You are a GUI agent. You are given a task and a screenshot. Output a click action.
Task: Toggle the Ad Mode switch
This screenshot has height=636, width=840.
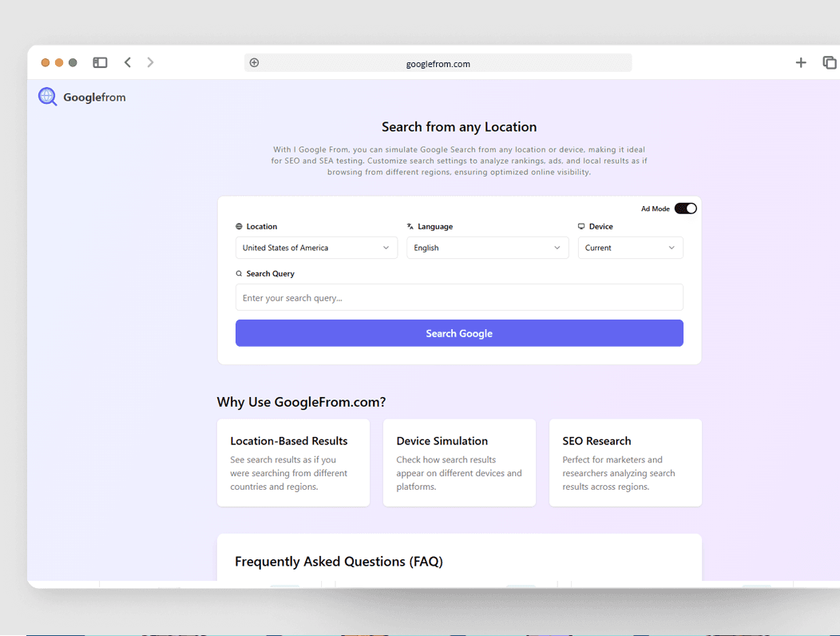[x=685, y=209]
